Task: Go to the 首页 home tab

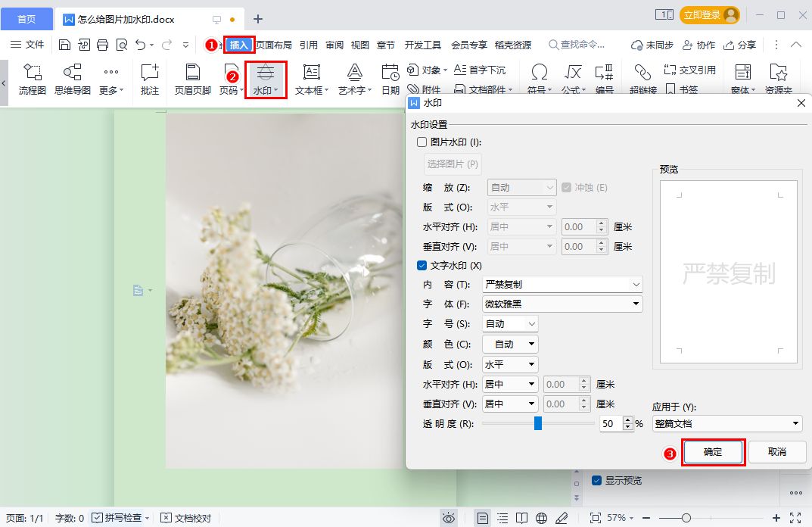Action: 27,19
